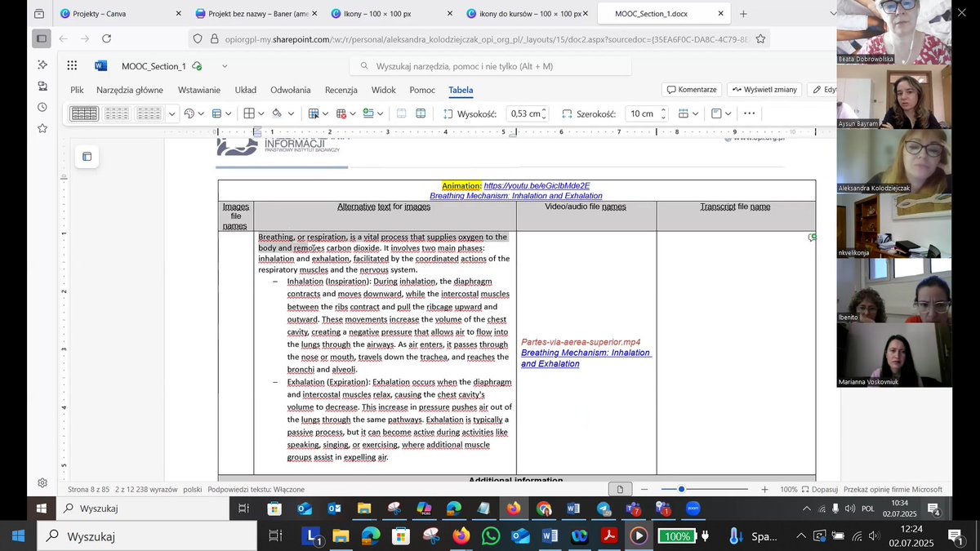Switch to Narzędzia główne tab
This screenshot has height=551, width=980.
click(130, 90)
